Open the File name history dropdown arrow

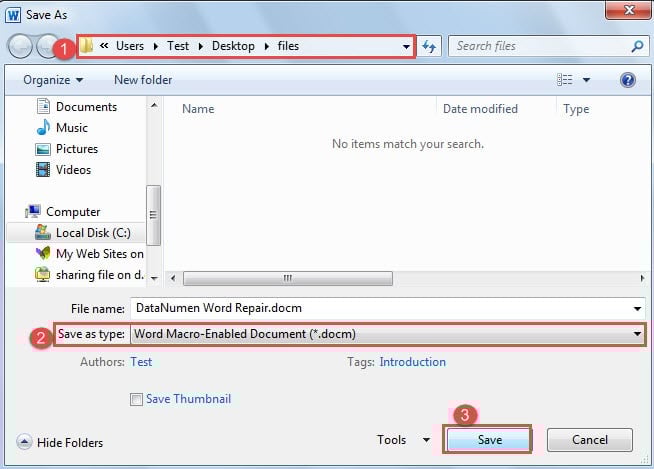(637, 309)
